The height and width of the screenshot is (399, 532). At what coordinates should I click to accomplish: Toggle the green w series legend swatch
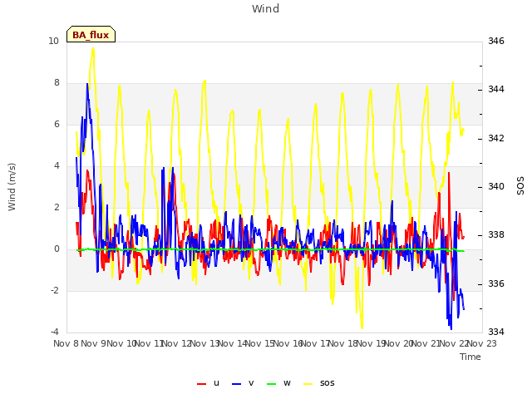[x=272, y=384]
